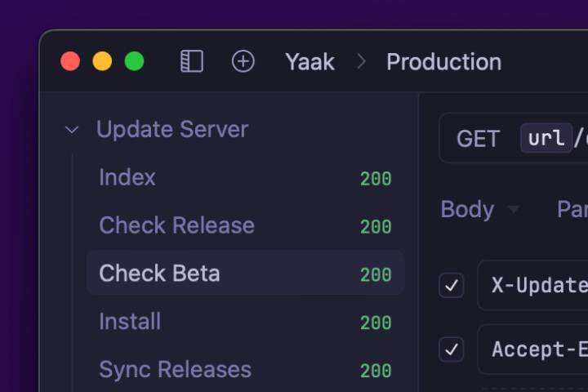Select the Index request
588x392 pixels.
[127, 178]
